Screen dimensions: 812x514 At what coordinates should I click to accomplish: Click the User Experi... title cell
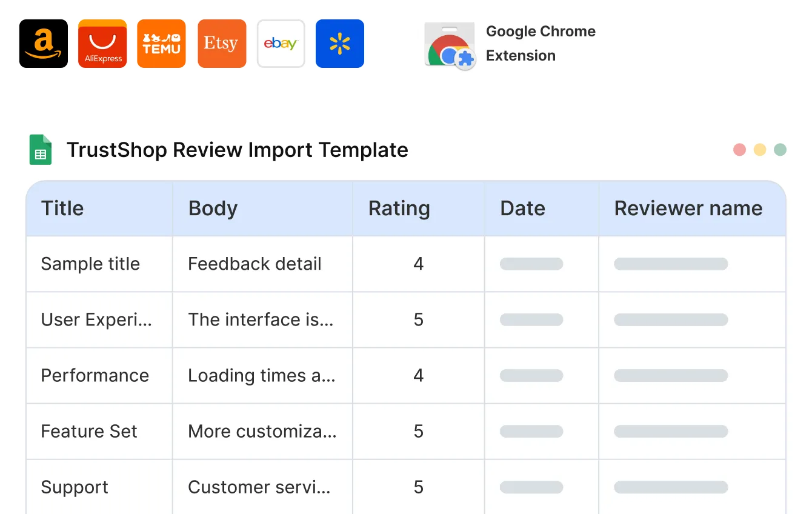coord(99,320)
